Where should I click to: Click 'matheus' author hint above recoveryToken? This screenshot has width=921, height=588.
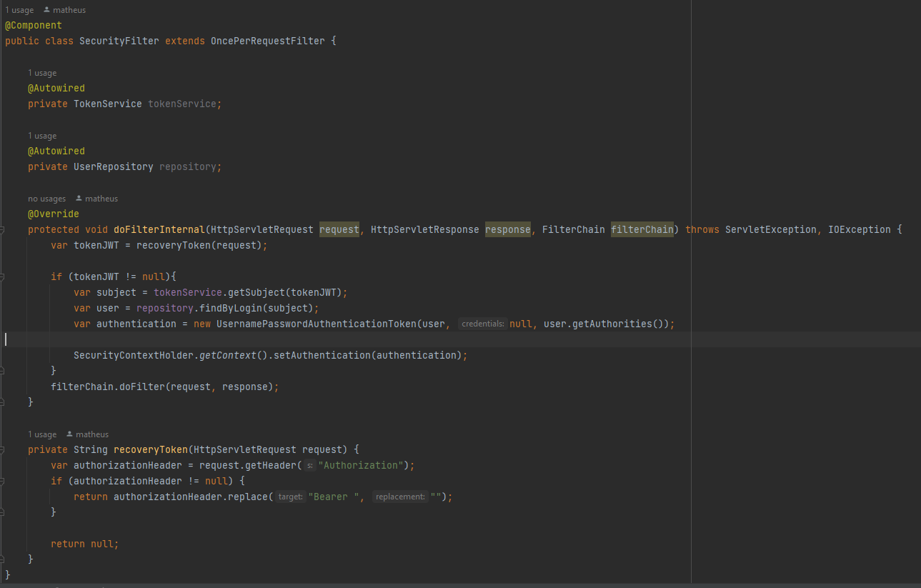92,434
